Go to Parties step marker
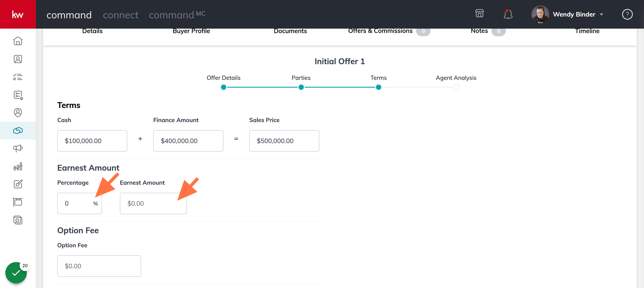Image resolution: width=644 pixels, height=288 pixels. tap(301, 87)
